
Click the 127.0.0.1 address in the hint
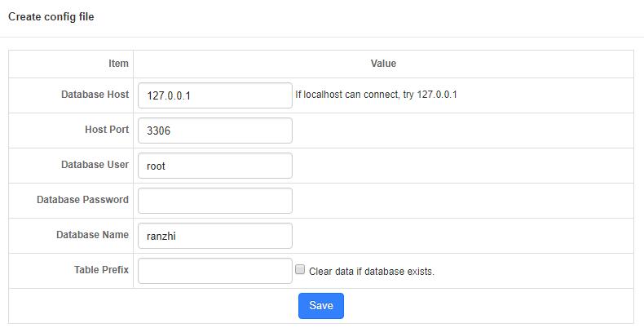click(437, 95)
